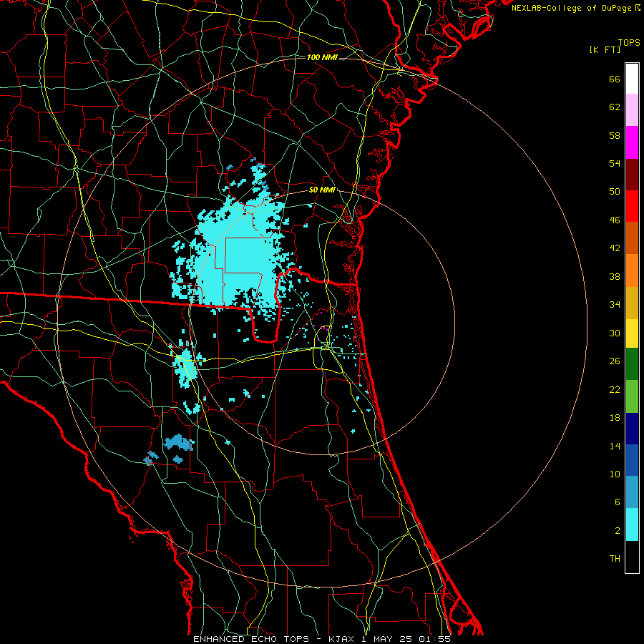644x644 pixels.
Task: Click the 01:55 timestamp in the caption
Action: (434, 639)
